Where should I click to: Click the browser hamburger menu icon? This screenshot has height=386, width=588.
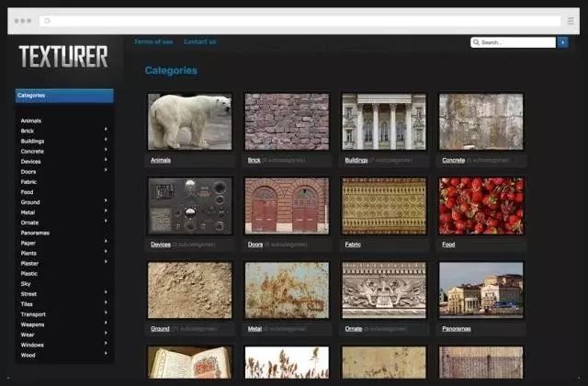(571, 21)
